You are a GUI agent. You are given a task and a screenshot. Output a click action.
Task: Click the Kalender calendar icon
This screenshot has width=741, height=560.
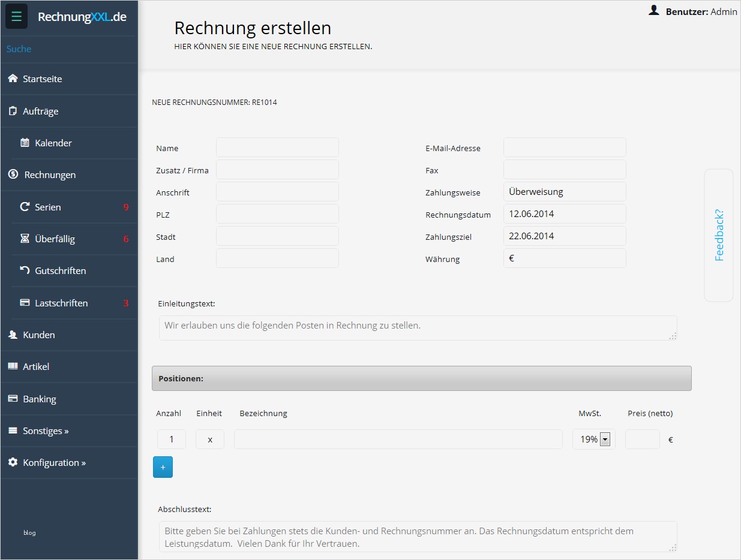(25, 143)
